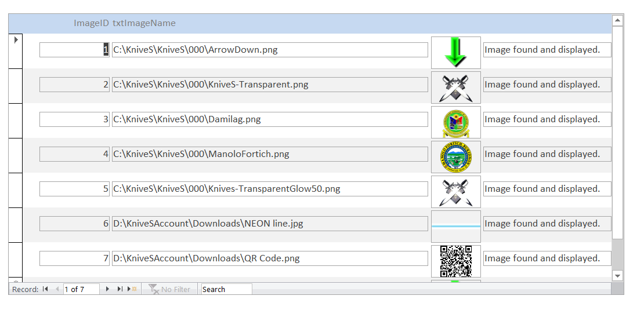Click the Knives-TransparentGlow50.png path field

(x=270, y=189)
